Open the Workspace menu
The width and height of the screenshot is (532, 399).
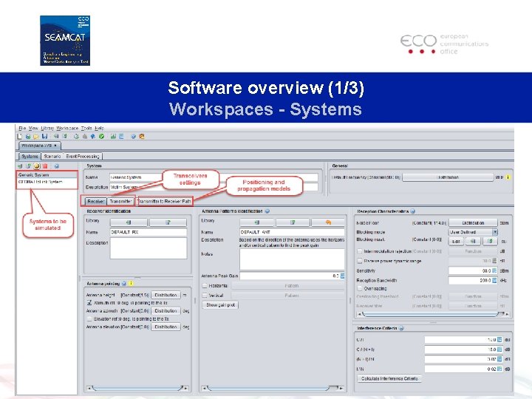[67, 128]
